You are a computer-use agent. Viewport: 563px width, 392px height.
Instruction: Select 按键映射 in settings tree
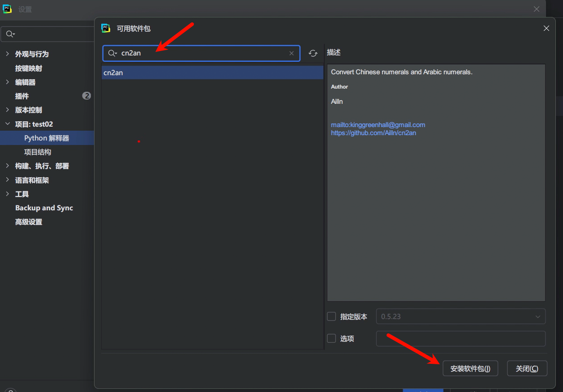(29, 68)
